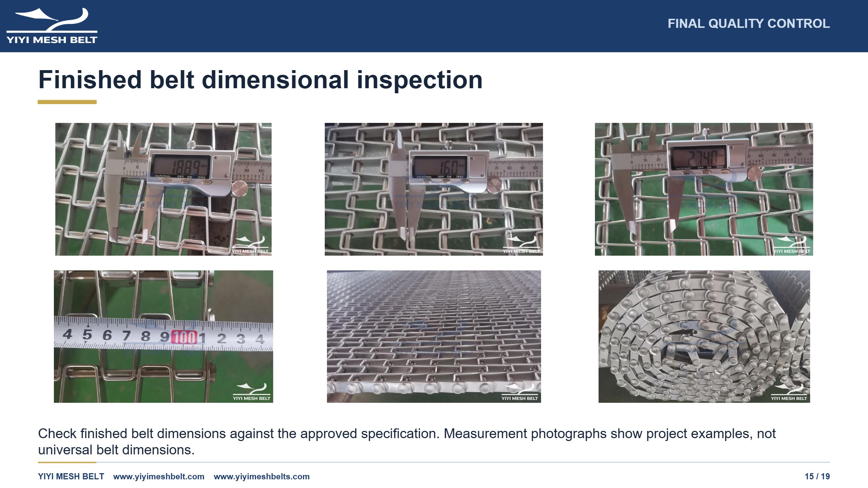
Task: Open the tape measure photo showing 100
Action: click(x=163, y=337)
